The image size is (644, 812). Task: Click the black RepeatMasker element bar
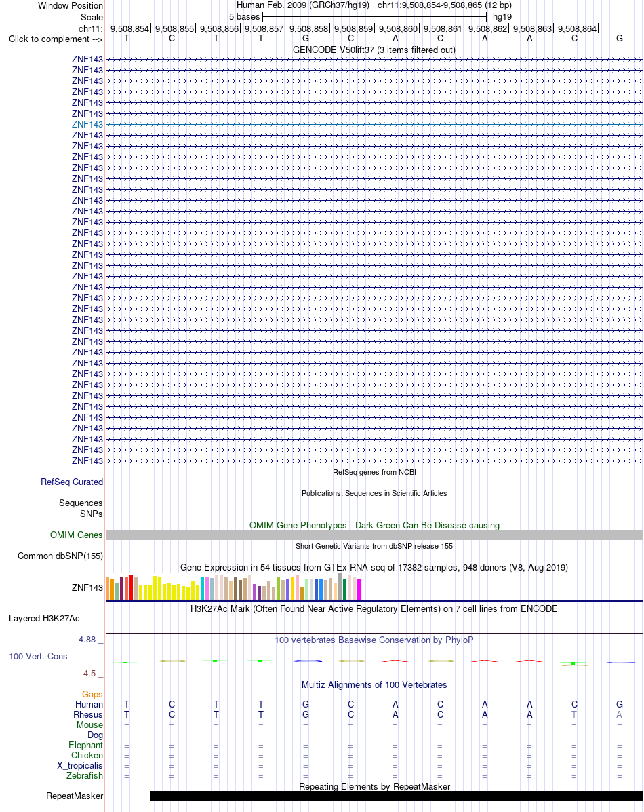tap(397, 796)
